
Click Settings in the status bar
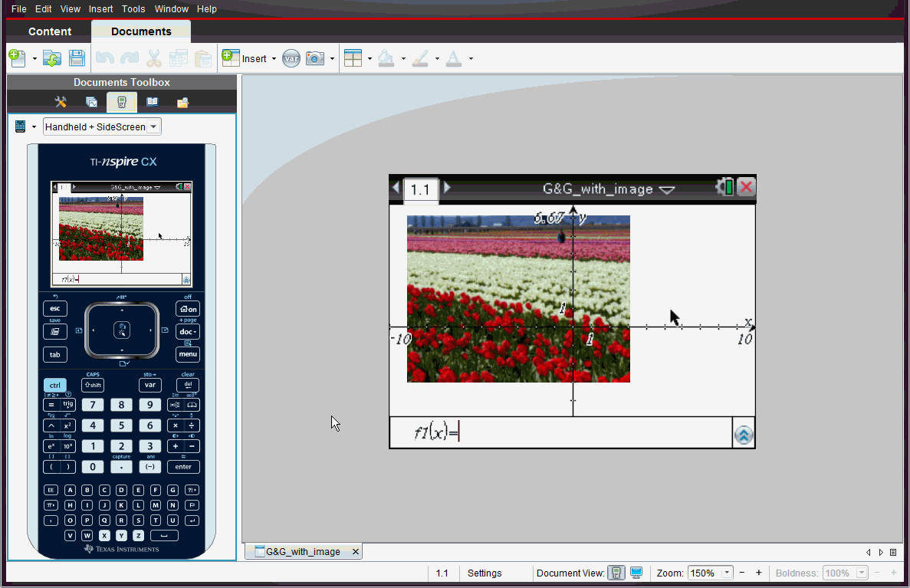(x=485, y=573)
